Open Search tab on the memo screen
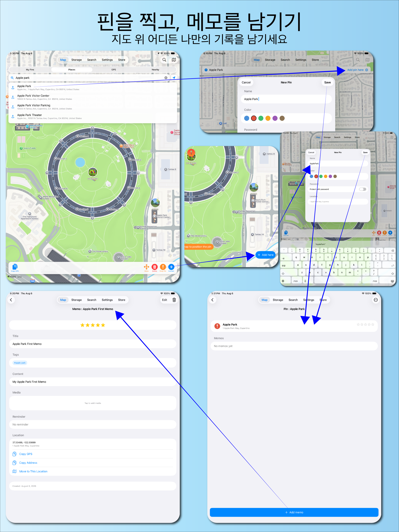 tap(92, 300)
